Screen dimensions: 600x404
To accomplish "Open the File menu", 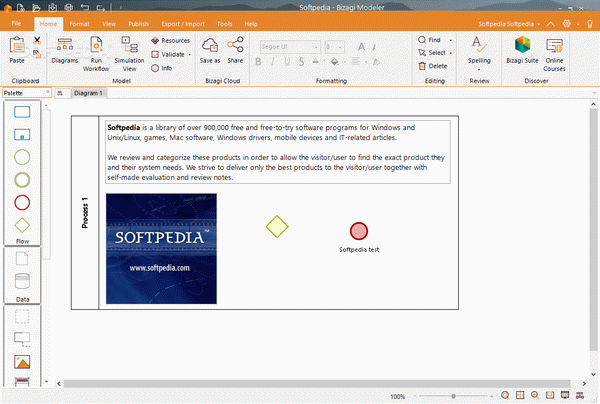I will click(16, 24).
